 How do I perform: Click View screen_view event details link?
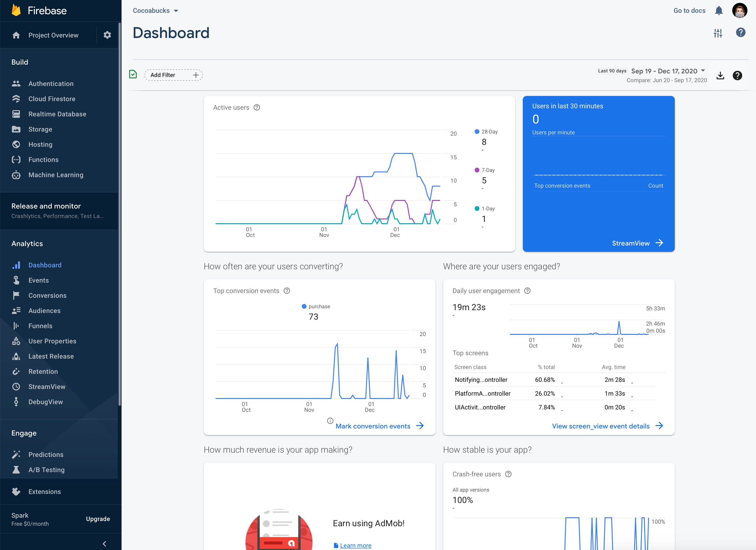click(x=608, y=426)
